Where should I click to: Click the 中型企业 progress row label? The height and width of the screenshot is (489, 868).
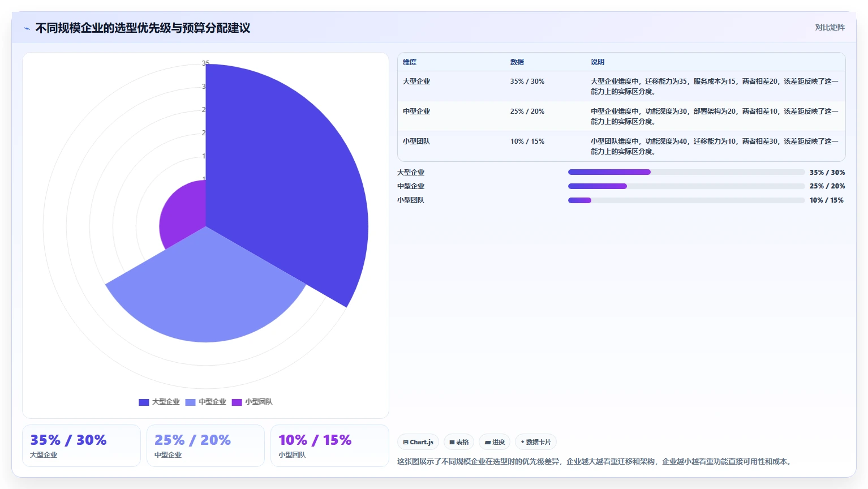coord(411,186)
